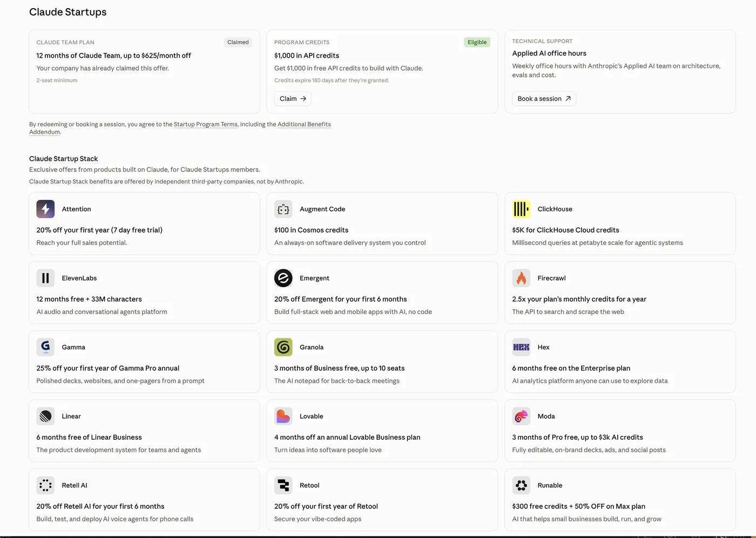Open the Startup Program Terms link
Viewport: 756px width, 538px height.
[x=205, y=124]
